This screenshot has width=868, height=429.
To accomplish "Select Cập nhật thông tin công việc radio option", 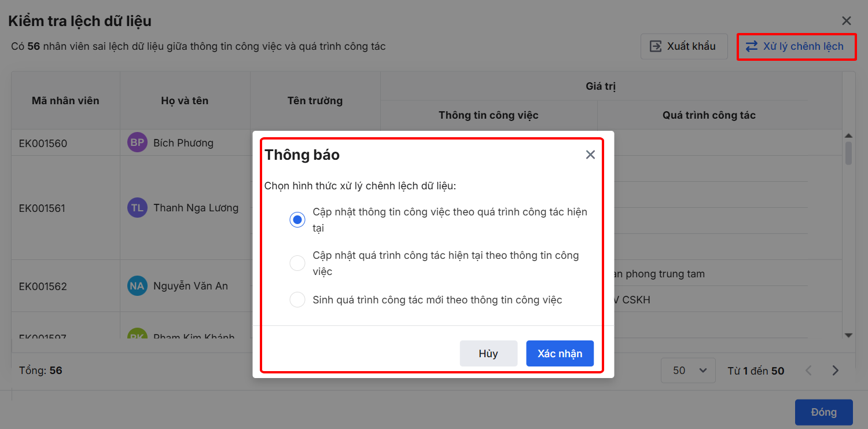I will (x=297, y=220).
